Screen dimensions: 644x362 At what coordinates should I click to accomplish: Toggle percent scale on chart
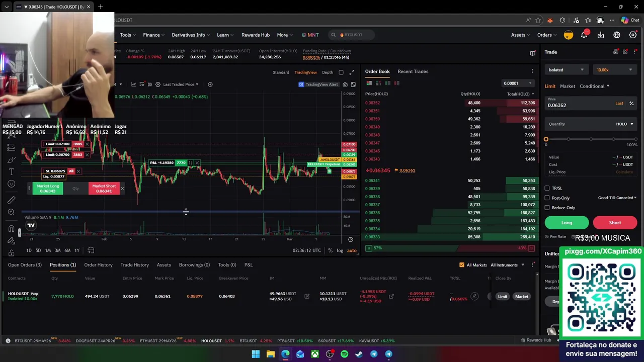point(330,250)
